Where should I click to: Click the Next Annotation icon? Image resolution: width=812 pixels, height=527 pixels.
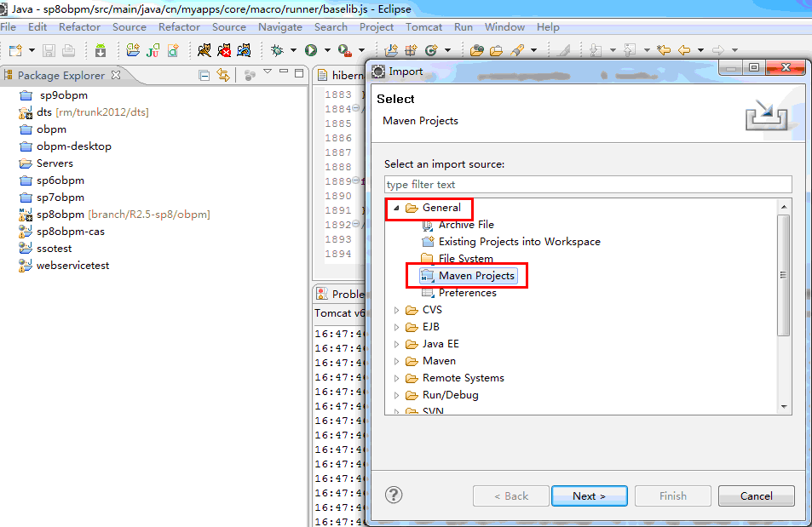point(596,50)
